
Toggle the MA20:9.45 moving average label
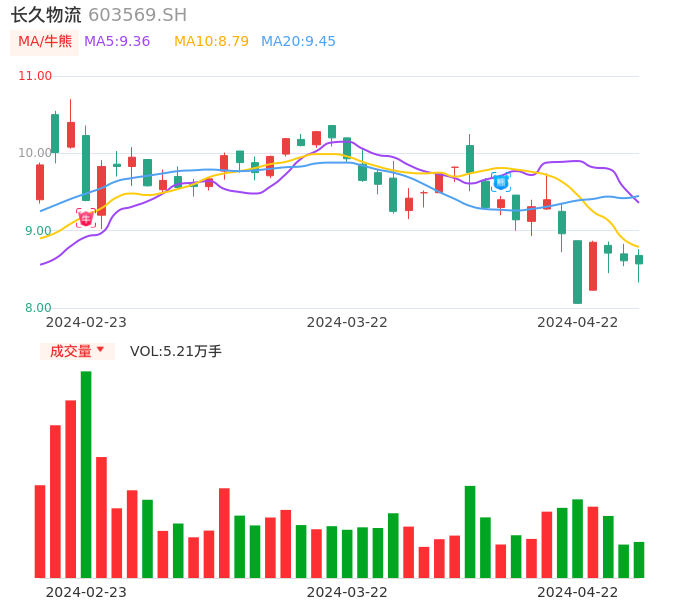[298, 42]
